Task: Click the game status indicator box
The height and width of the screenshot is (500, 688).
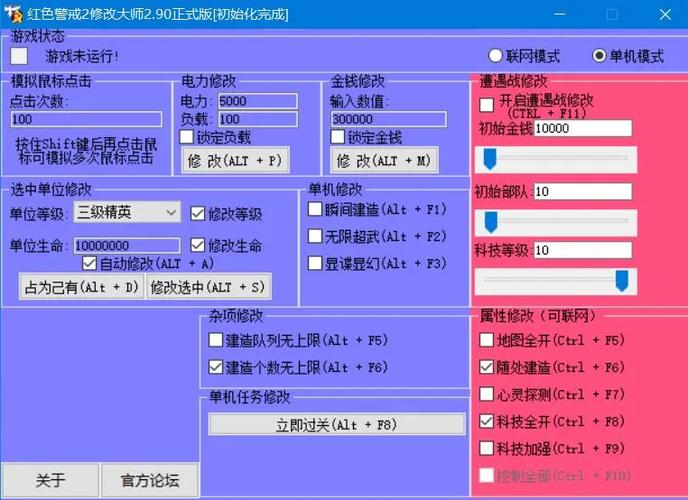Action: coord(19,56)
